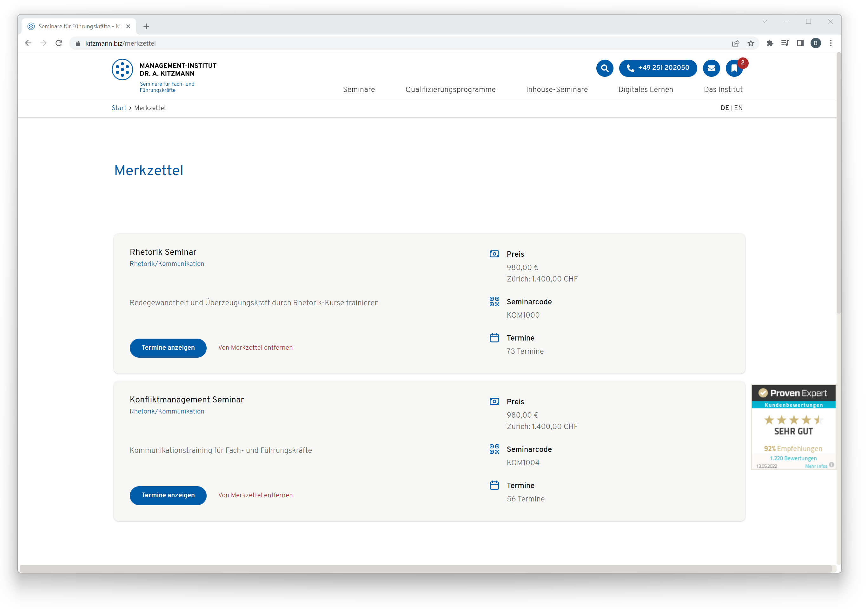Remove Konfliktmanagement Seminar from Merkzettel

tap(255, 495)
